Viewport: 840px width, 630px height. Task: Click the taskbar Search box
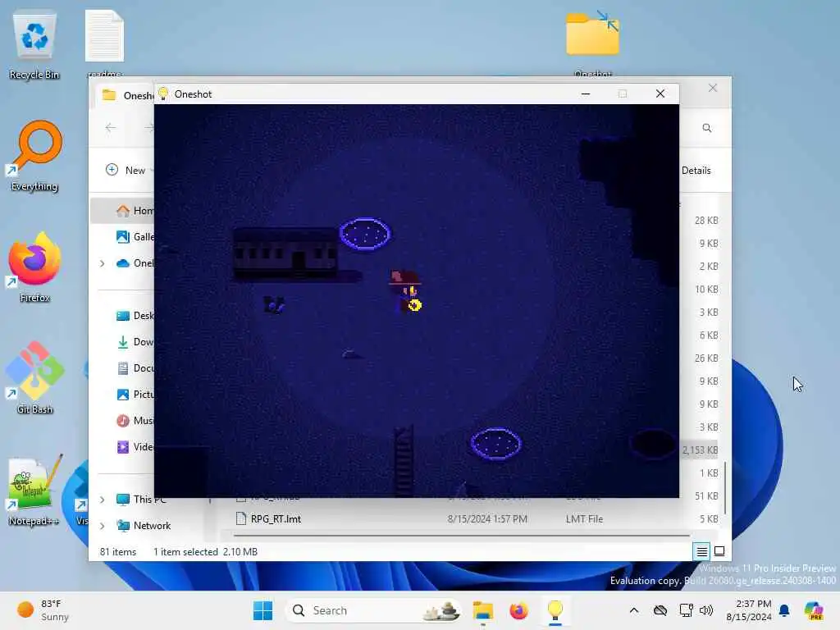tap(374, 610)
